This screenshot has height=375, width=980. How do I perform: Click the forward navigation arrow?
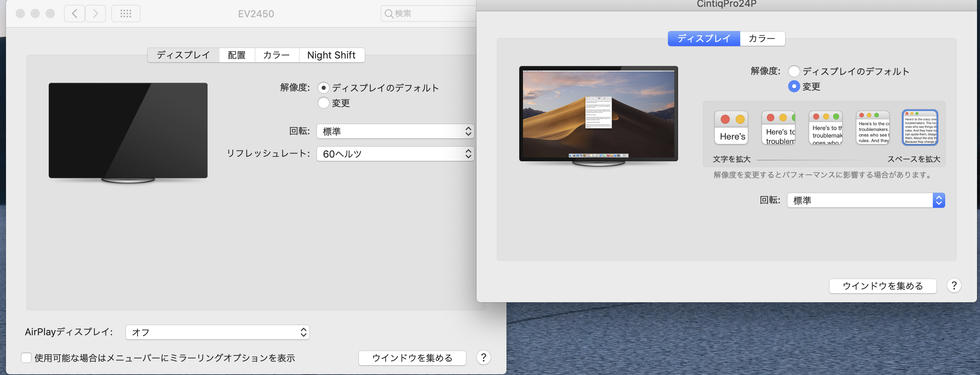[96, 14]
